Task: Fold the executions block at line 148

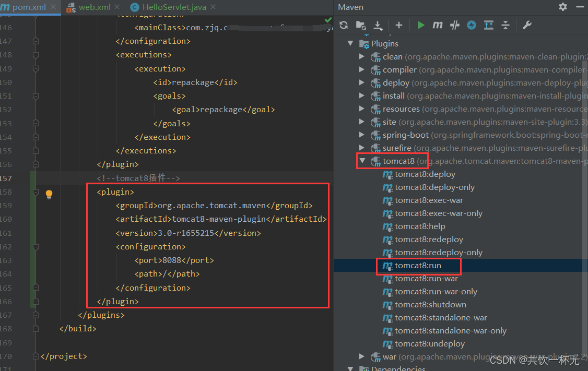Action: [x=36, y=55]
